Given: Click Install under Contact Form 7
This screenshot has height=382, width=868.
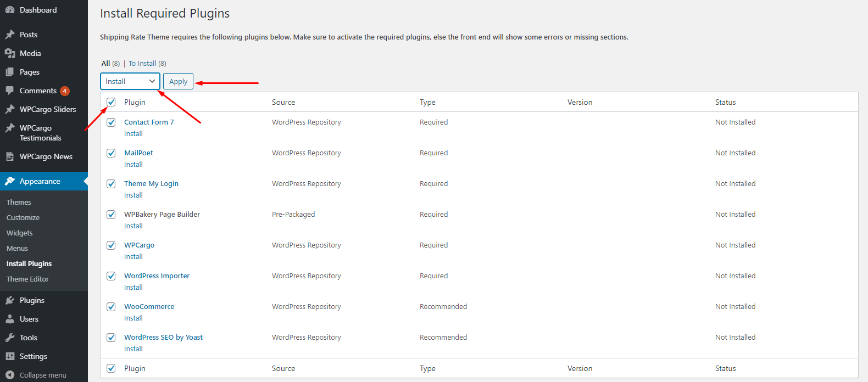Looking at the screenshot, I should point(133,133).
